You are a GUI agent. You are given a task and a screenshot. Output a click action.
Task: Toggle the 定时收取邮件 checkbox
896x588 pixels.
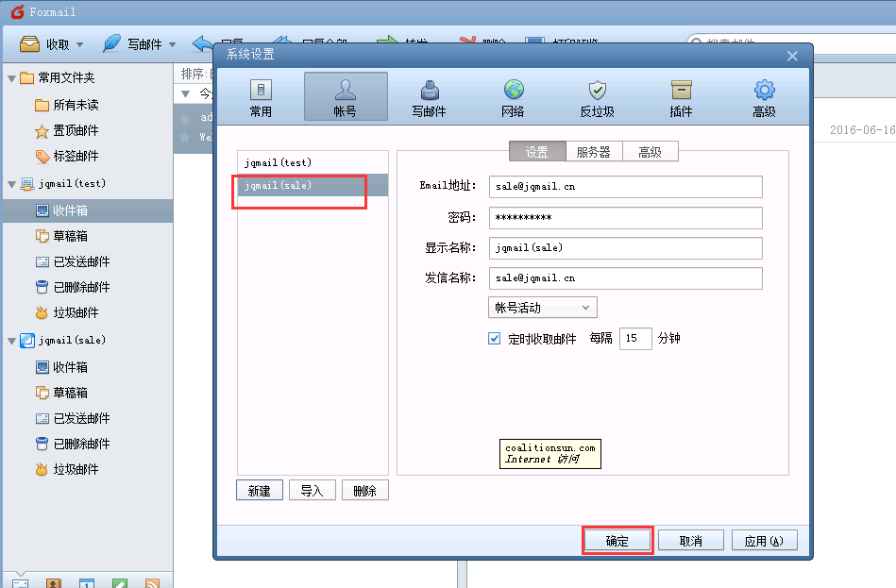tap(494, 339)
